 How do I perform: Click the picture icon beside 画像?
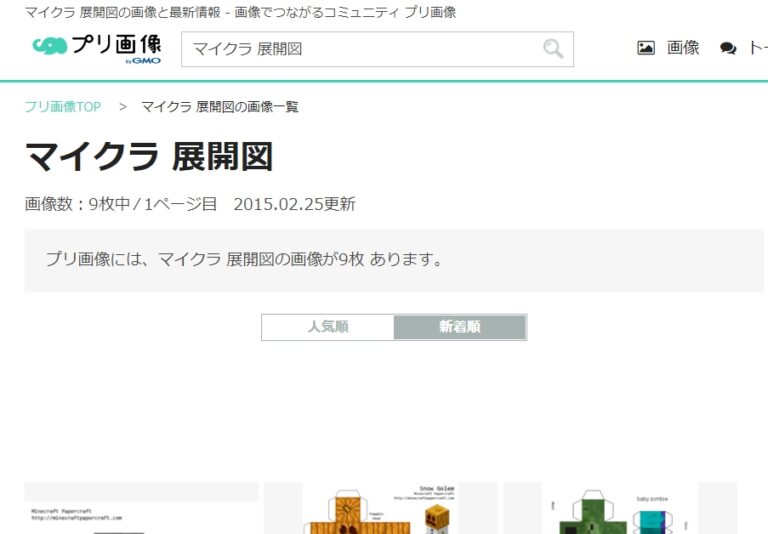pos(646,48)
